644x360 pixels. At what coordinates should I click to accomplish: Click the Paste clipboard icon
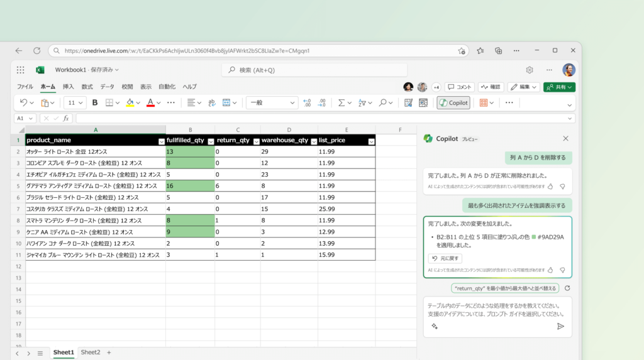[x=45, y=102]
